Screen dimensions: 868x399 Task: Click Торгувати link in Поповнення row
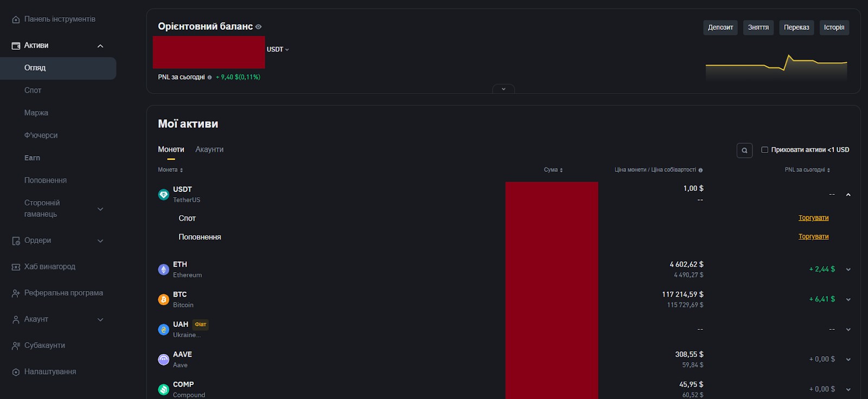tap(813, 237)
